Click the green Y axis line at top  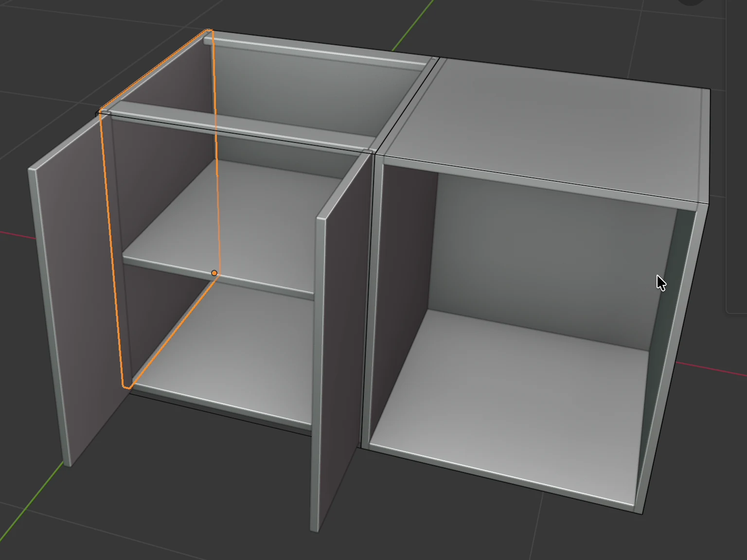412,24
